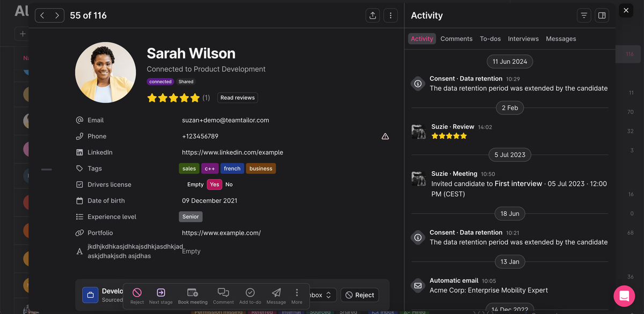
Task: Click the Book meeting calendar icon
Action: tap(193, 293)
